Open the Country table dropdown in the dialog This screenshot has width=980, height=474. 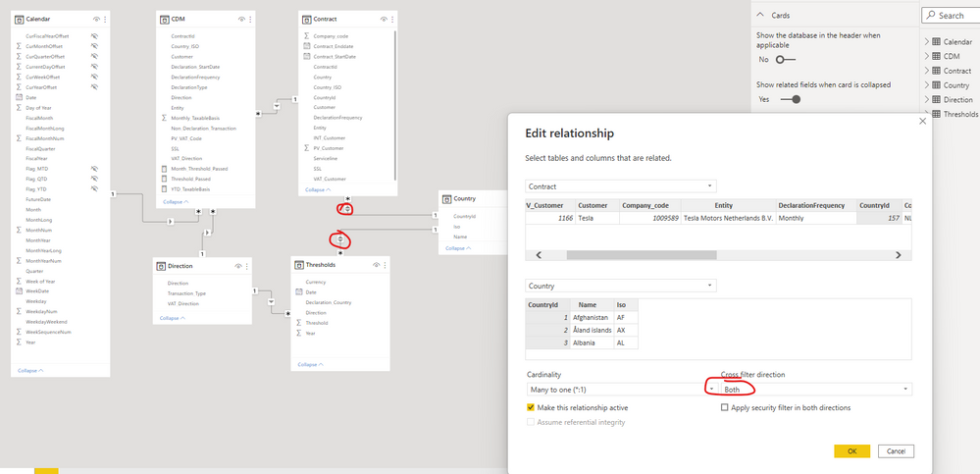point(621,286)
